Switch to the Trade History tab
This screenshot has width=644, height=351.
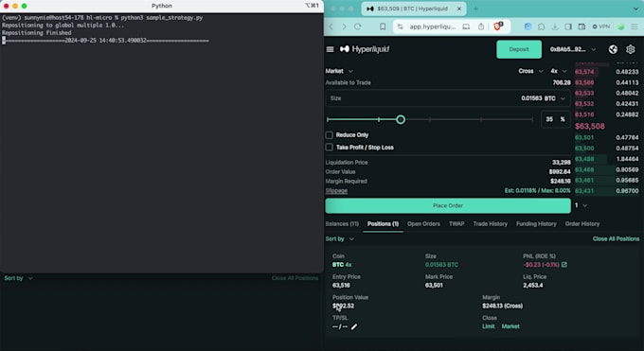click(490, 223)
